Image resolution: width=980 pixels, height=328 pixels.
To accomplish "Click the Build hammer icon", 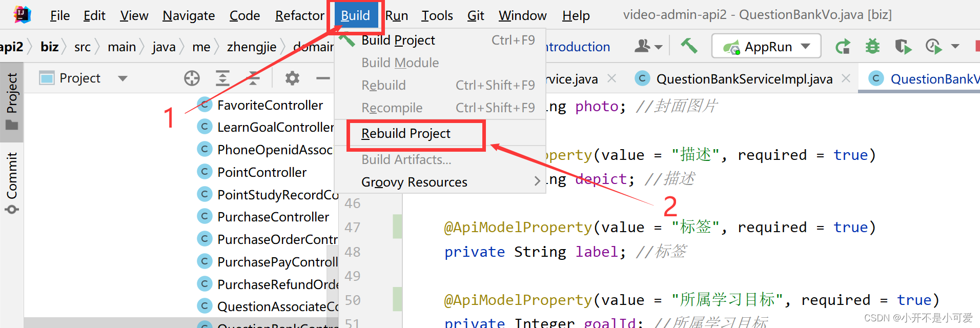I will 689,46.
